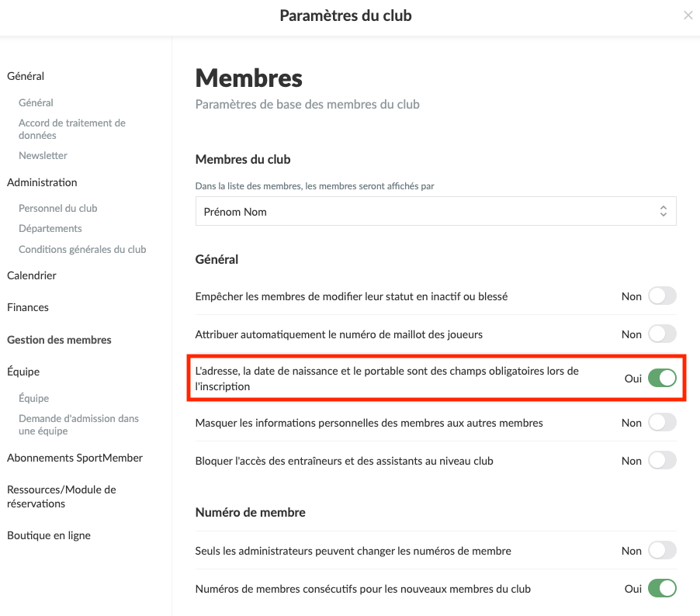Viewport: 700px width, 616px height.
Task: Switch to Calendrier settings section
Action: coord(32,275)
